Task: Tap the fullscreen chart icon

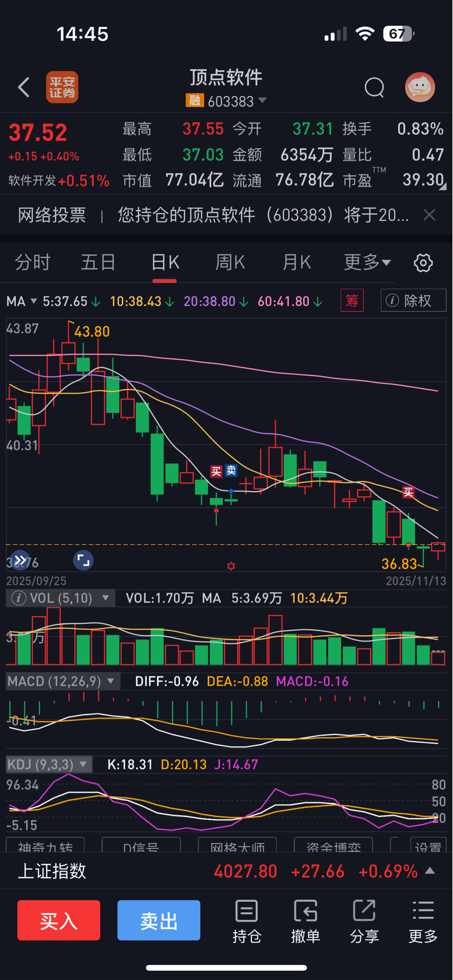Action: pos(84,560)
